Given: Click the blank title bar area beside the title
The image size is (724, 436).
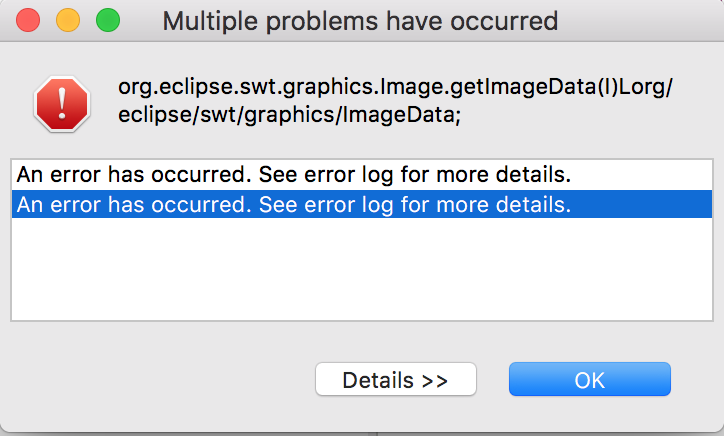Looking at the screenshot, I should pyautogui.click(x=640, y=21).
